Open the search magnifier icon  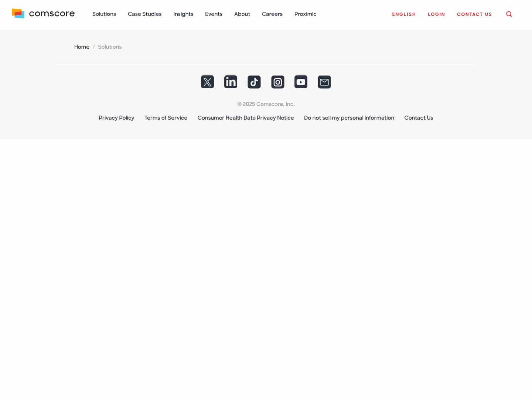point(509,14)
